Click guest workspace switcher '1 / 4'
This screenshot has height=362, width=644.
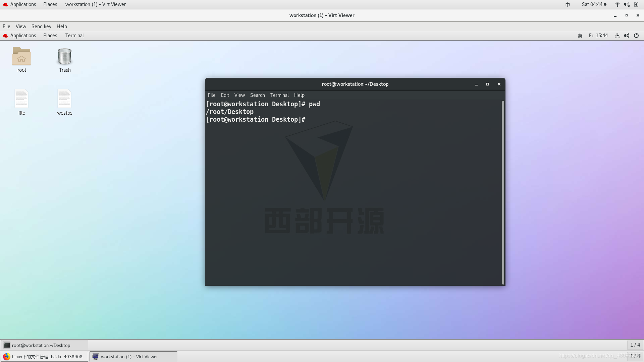(x=635, y=345)
